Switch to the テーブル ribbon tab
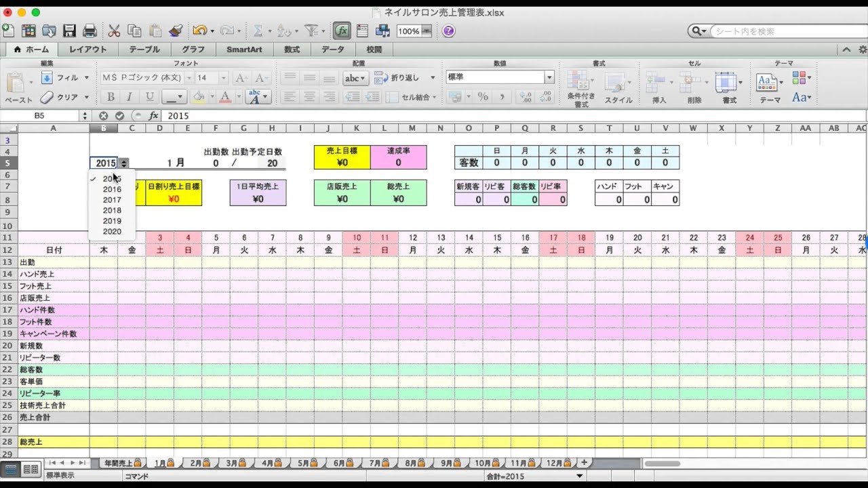 click(144, 49)
